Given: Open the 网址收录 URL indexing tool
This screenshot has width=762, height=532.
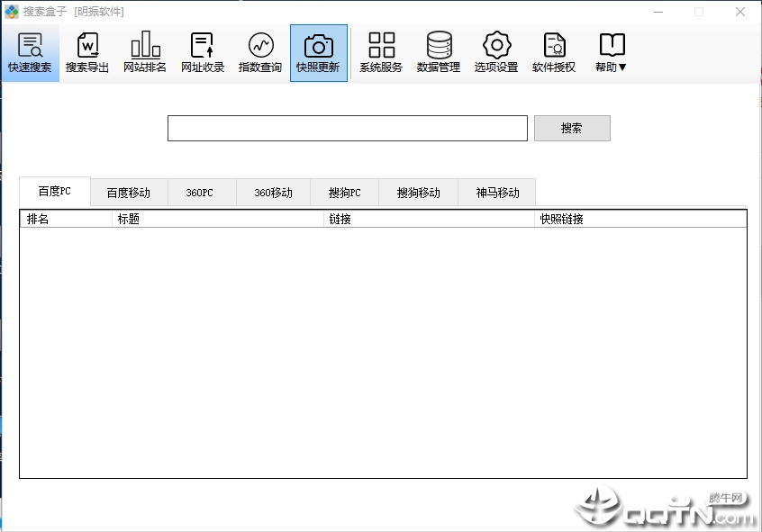Looking at the screenshot, I should [x=203, y=53].
